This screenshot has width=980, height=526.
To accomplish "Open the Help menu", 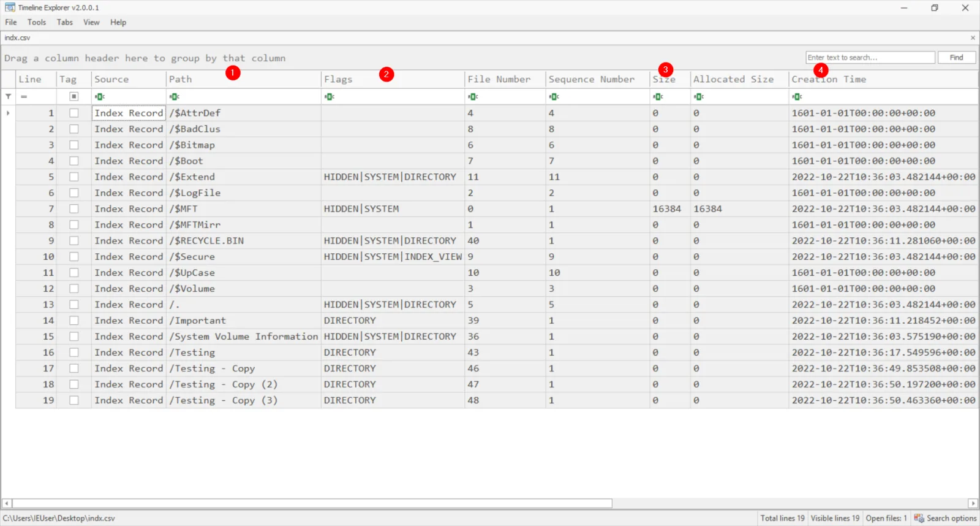I will [x=118, y=22].
